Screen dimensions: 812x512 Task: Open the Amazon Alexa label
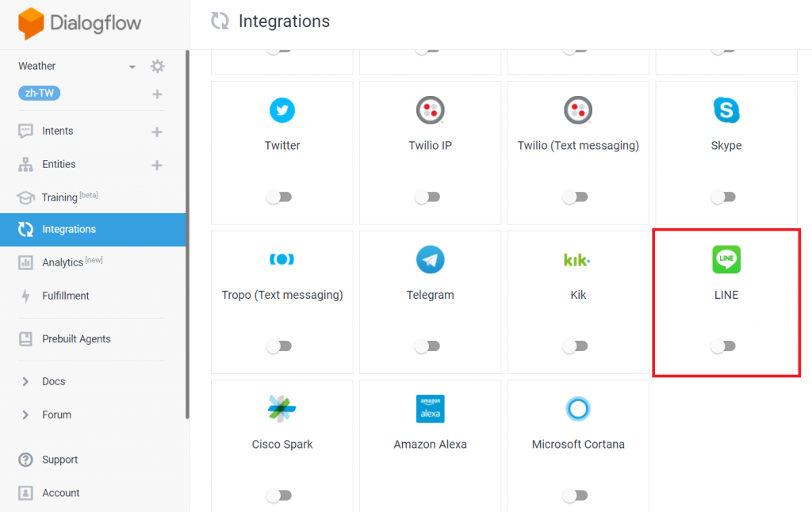pyautogui.click(x=430, y=444)
